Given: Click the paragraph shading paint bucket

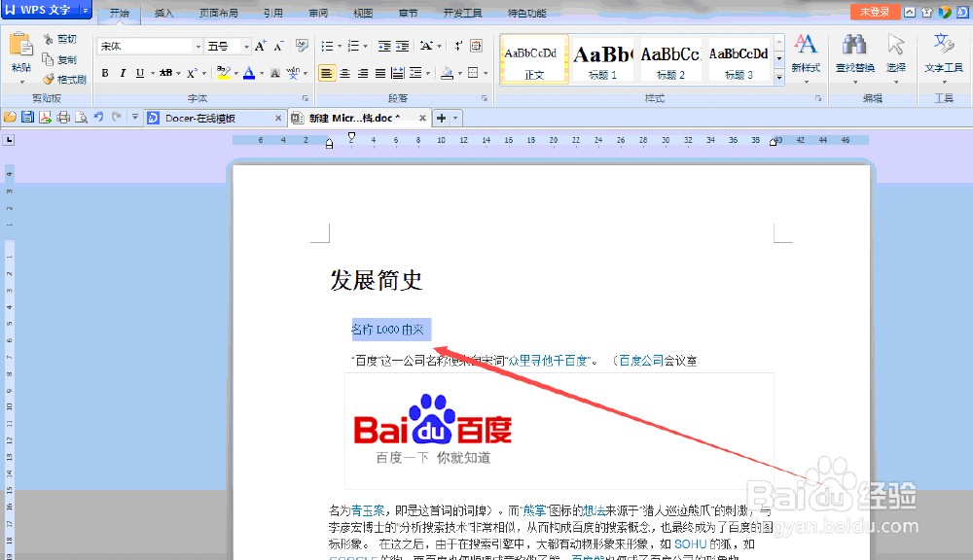Looking at the screenshot, I should click(x=447, y=73).
